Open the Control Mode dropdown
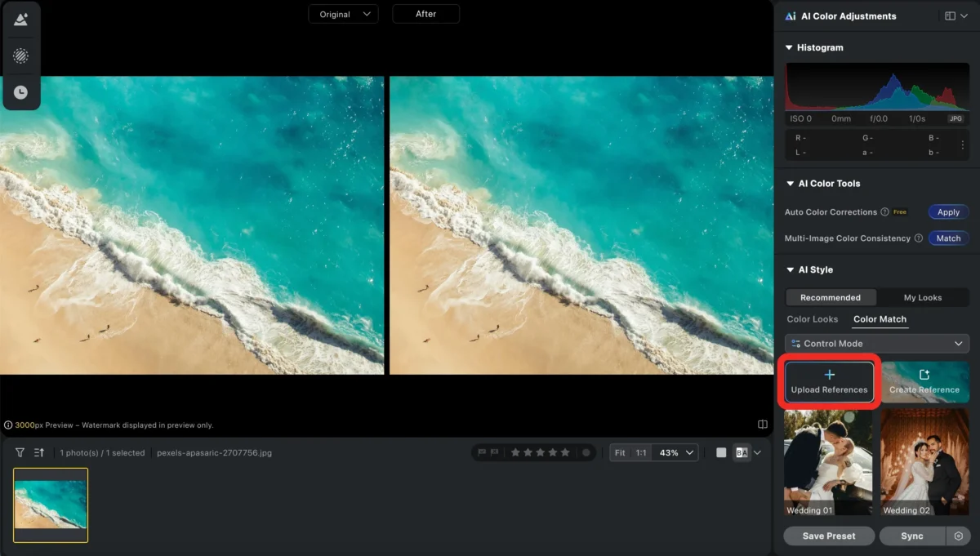 [x=877, y=344]
